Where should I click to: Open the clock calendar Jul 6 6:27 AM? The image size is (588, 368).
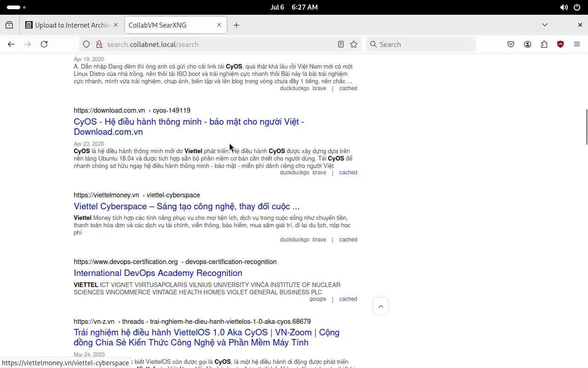(294, 7)
